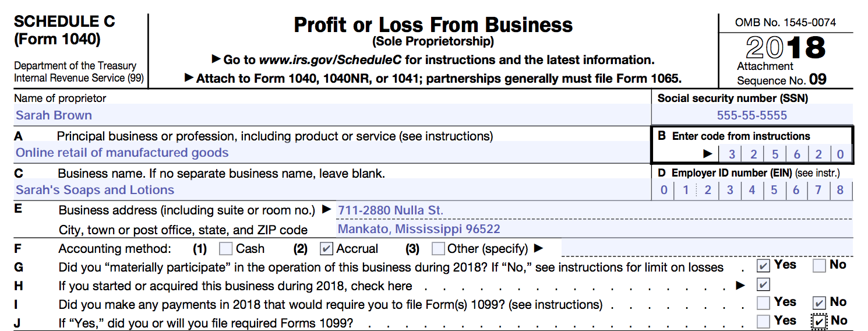Toggle No for Form 1099 payments question

click(819, 303)
